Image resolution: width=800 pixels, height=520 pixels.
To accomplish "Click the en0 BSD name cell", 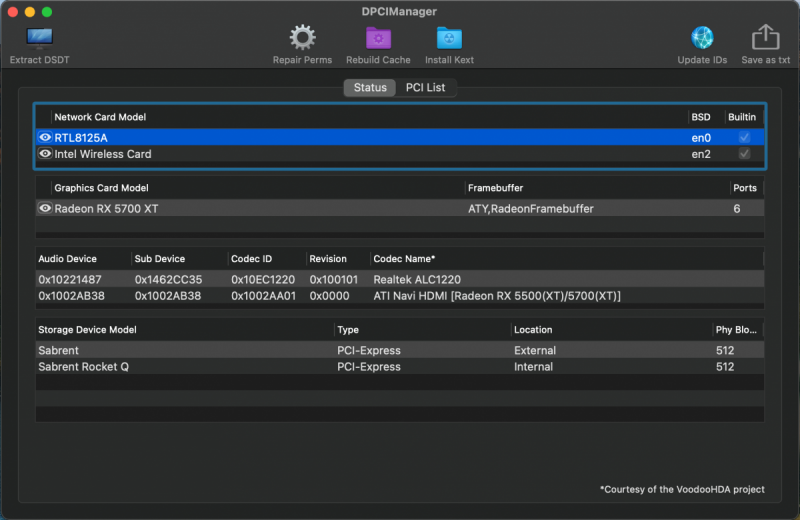I will coord(701,138).
